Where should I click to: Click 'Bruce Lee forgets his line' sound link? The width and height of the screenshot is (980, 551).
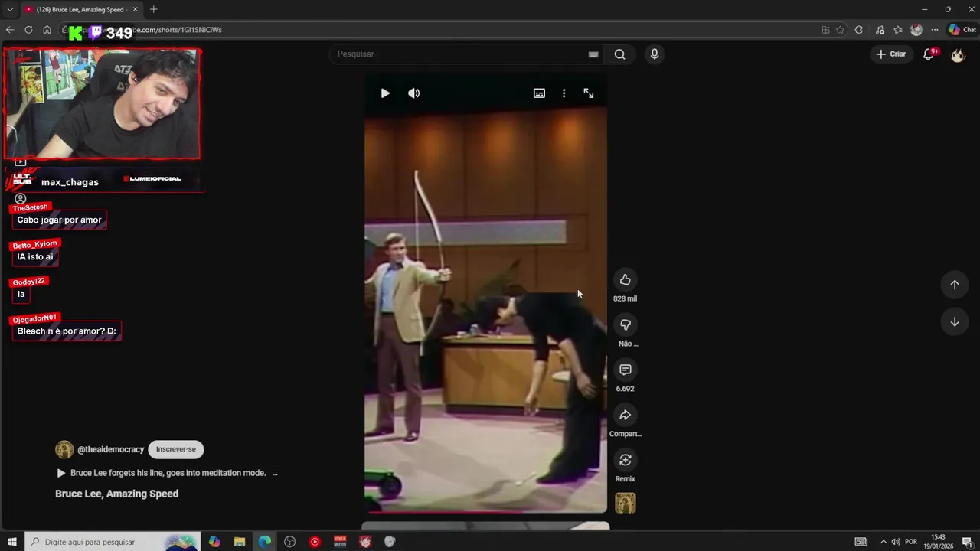168,473
